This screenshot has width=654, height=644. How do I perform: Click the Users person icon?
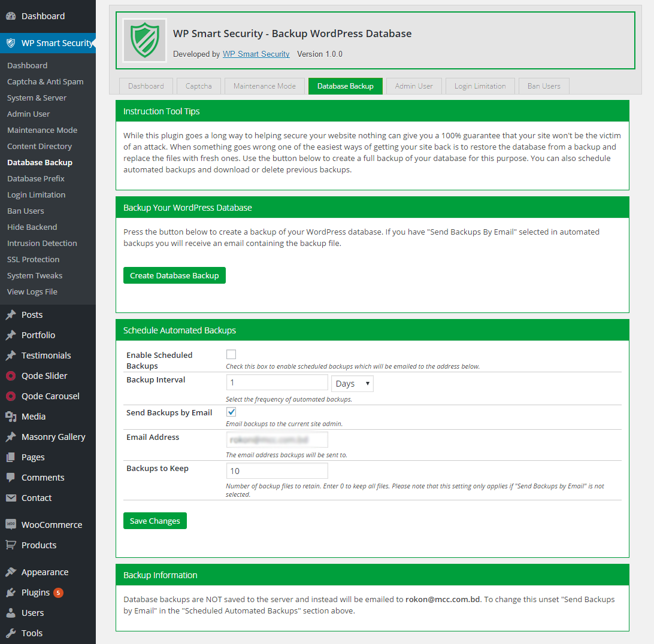(x=11, y=613)
